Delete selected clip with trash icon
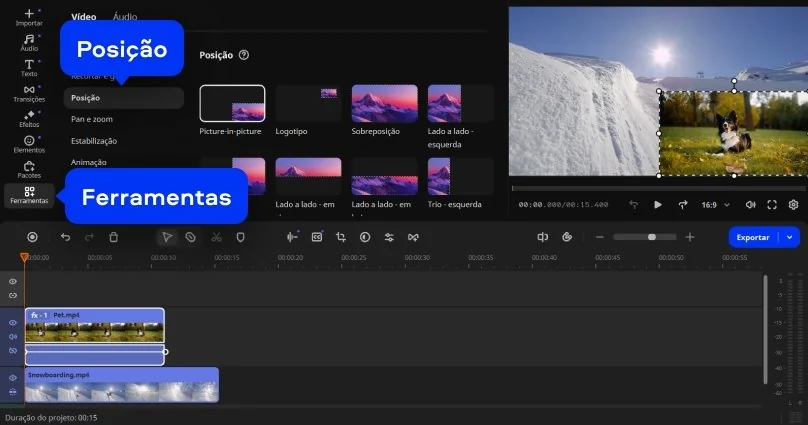This screenshot has height=425, width=808. point(113,237)
